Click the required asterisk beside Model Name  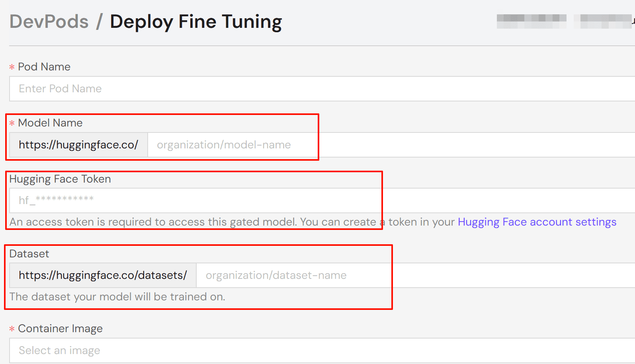point(12,123)
